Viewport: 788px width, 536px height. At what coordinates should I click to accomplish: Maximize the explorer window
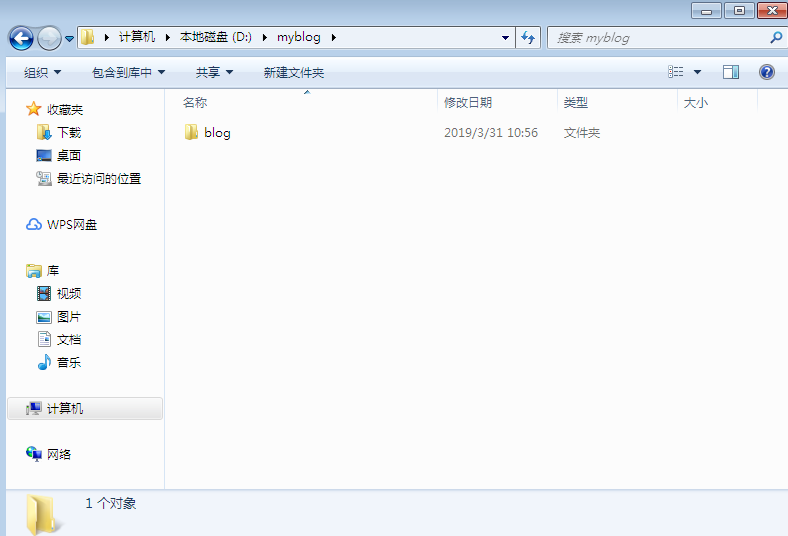tap(739, 11)
